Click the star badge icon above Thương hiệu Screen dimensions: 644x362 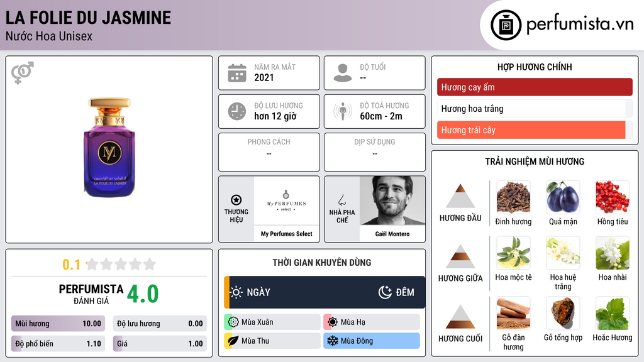click(236, 200)
